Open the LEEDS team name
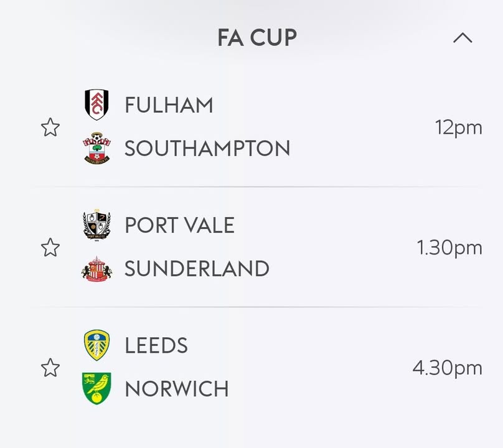 click(x=156, y=345)
